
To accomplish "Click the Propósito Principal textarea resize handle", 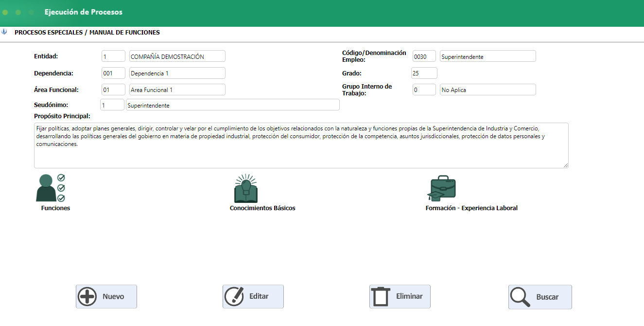I will 566,165.
